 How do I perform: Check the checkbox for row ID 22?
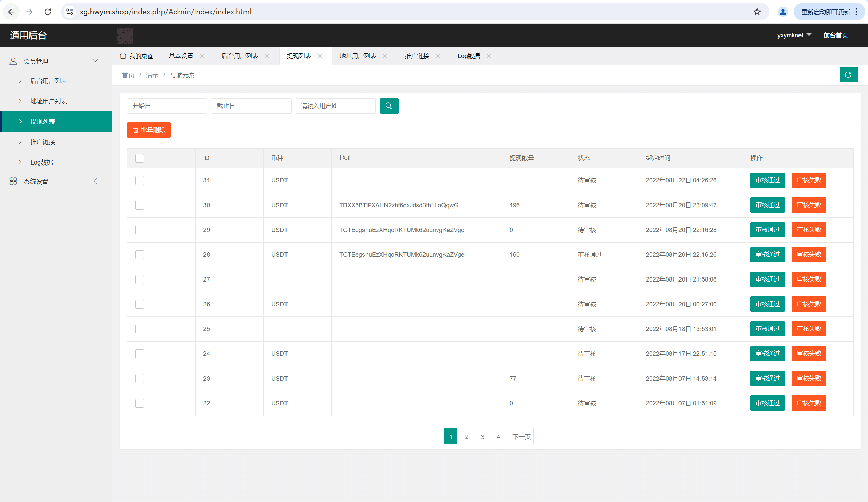[x=139, y=403]
